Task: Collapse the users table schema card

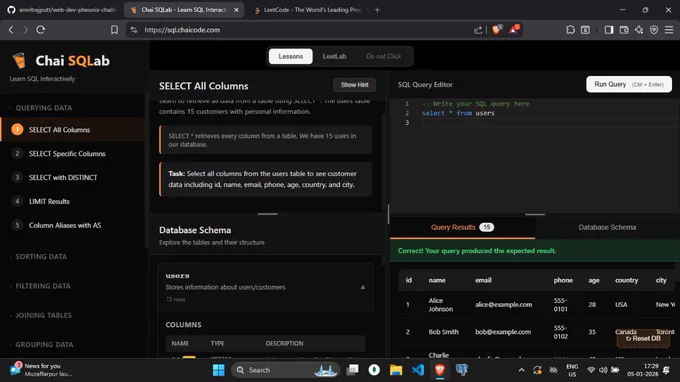Action: pyautogui.click(x=363, y=287)
